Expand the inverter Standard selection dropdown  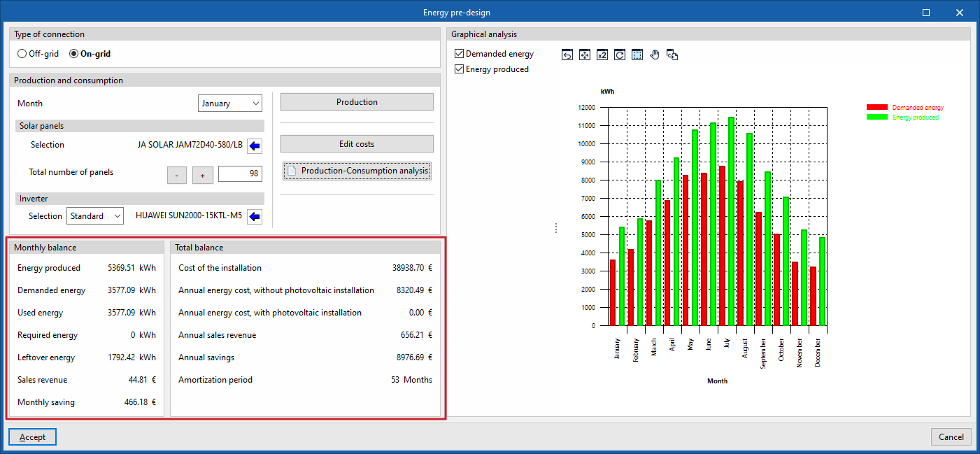pyautogui.click(x=95, y=216)
